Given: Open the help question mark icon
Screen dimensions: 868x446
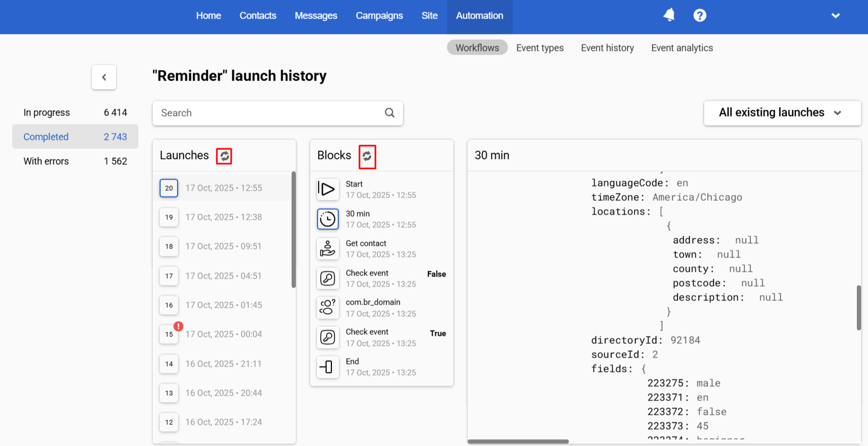Looking at the screenshot, I should [x=700, y=15].
